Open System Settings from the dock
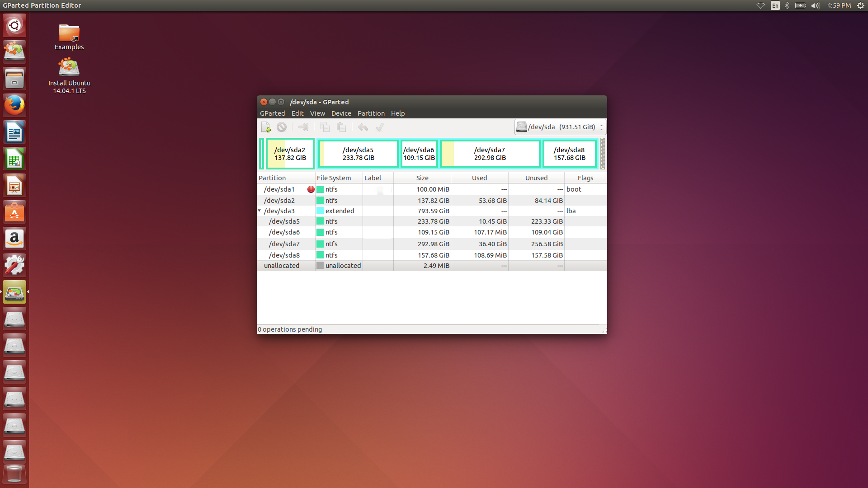 tap(14, 265)
